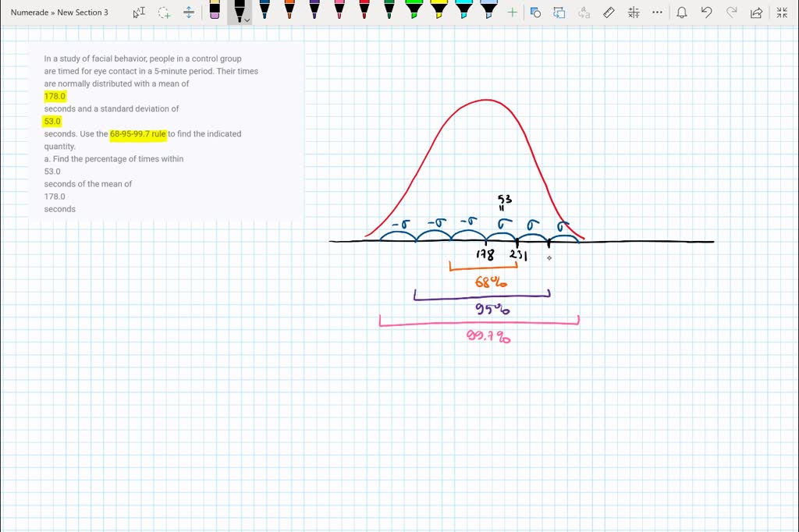Pick the dark green pen
The image size is (799, 532).
click(x=389, y=9)
